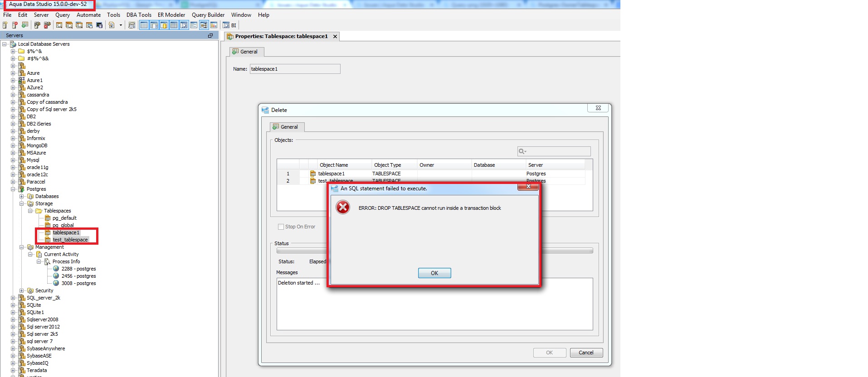Image resolution: width=868 pixels, height=377 pixels.
Task: Select test_tablespace in the server tree
Action: [70, 240]
